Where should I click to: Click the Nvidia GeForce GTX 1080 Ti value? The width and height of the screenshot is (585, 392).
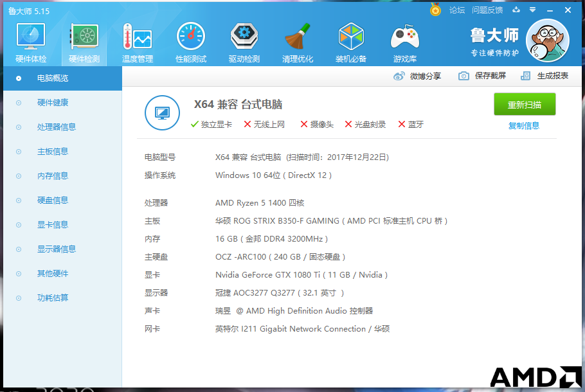301,275
